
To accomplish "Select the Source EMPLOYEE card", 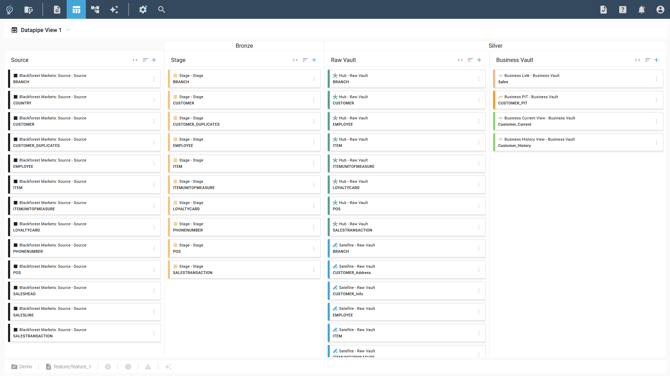I will [x=85, y=163].
